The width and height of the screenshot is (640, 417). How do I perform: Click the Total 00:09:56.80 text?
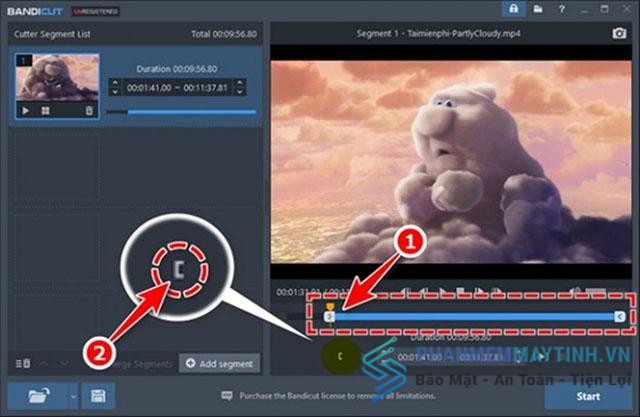[224, 34]
